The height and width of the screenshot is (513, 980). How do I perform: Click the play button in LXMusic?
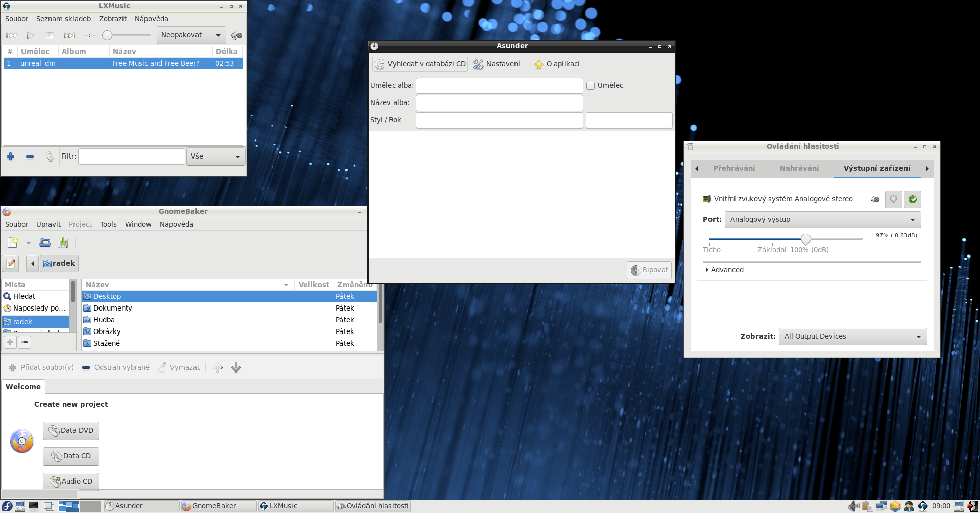[31, 35]
